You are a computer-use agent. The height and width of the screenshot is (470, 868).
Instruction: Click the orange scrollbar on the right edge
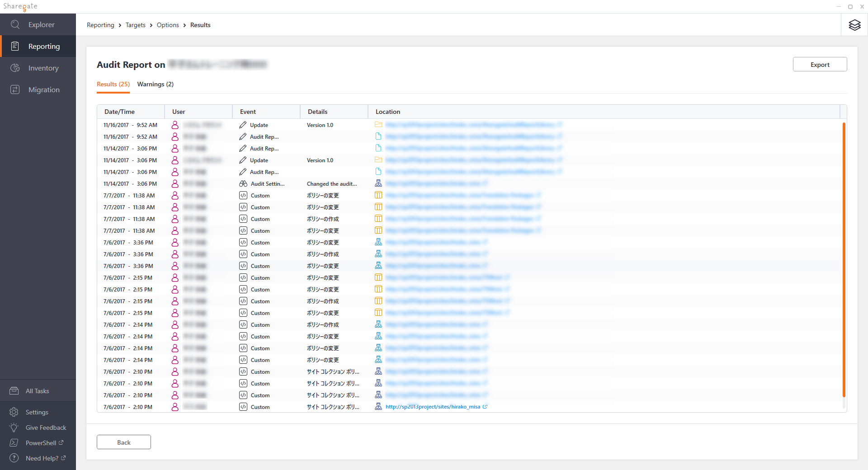coord(844,262)
